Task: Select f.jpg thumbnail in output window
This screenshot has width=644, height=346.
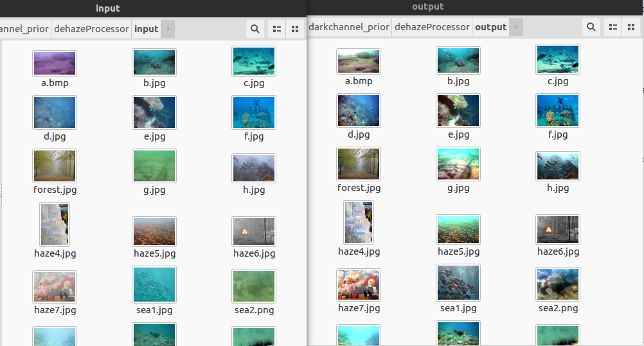Action: pos(558,111)
